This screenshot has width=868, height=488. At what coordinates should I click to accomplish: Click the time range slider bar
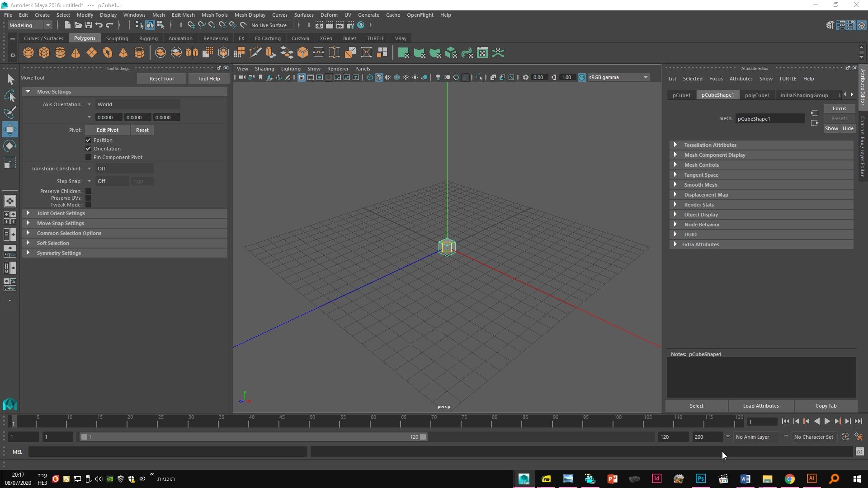click(x=253, y=437)
